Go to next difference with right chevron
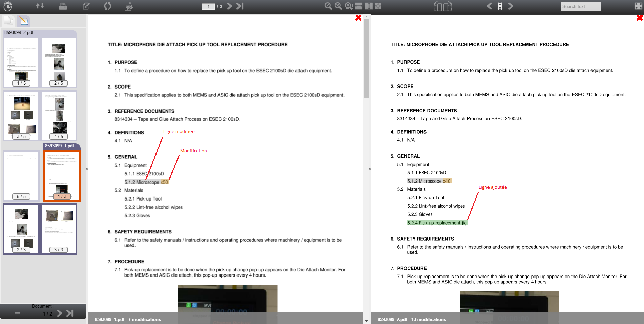644x324 pixels. pyautogui.click(x=511, y=6)
